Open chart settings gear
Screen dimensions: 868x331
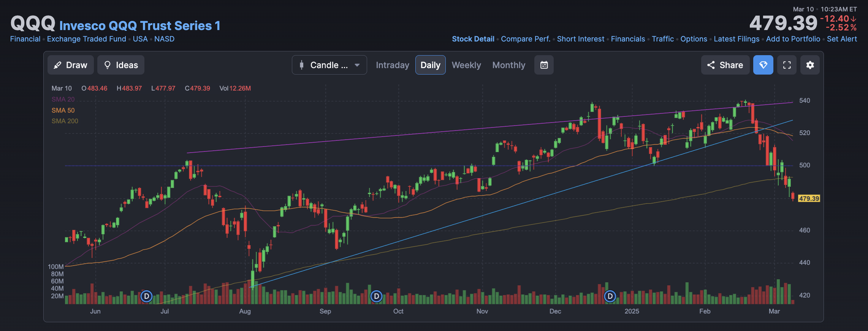tap(810, 65)
